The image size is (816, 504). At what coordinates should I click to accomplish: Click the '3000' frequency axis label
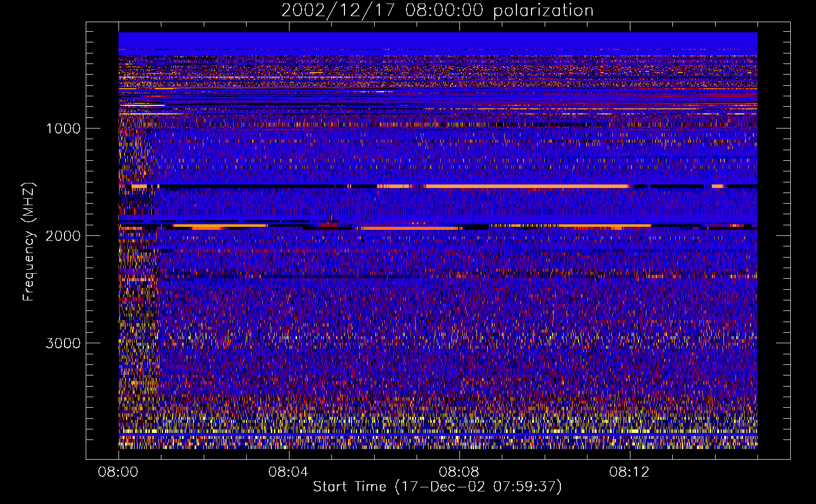coord(63,343)
